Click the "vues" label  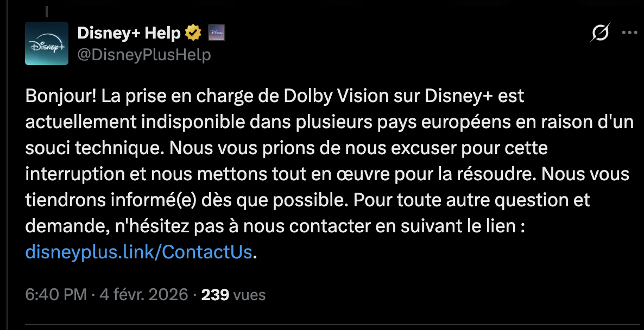coord(249,295)
